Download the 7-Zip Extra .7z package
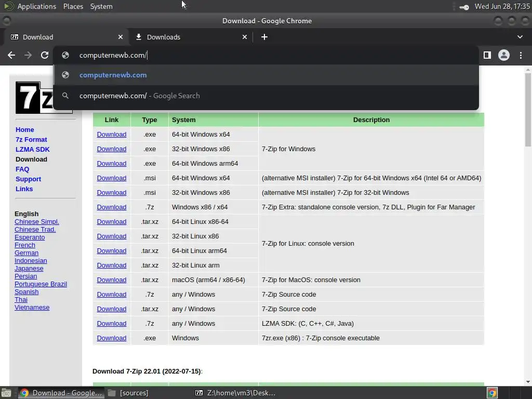 [x=112, y=207]
